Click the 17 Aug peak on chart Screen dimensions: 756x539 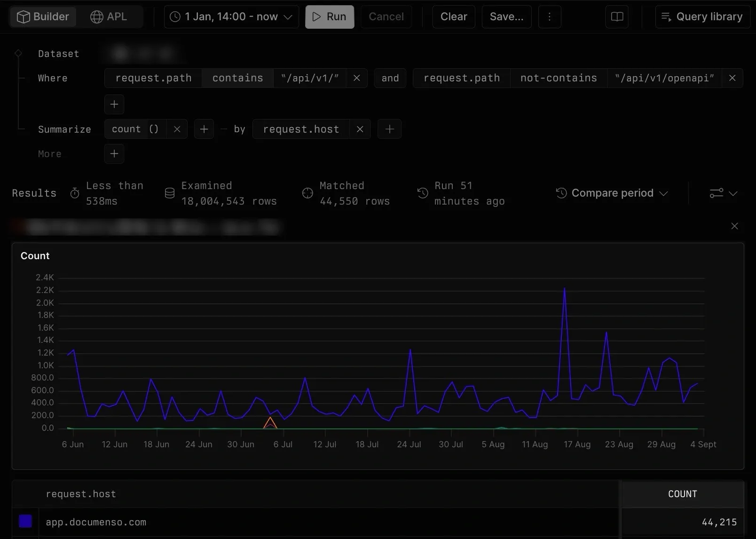click(564, 289)
